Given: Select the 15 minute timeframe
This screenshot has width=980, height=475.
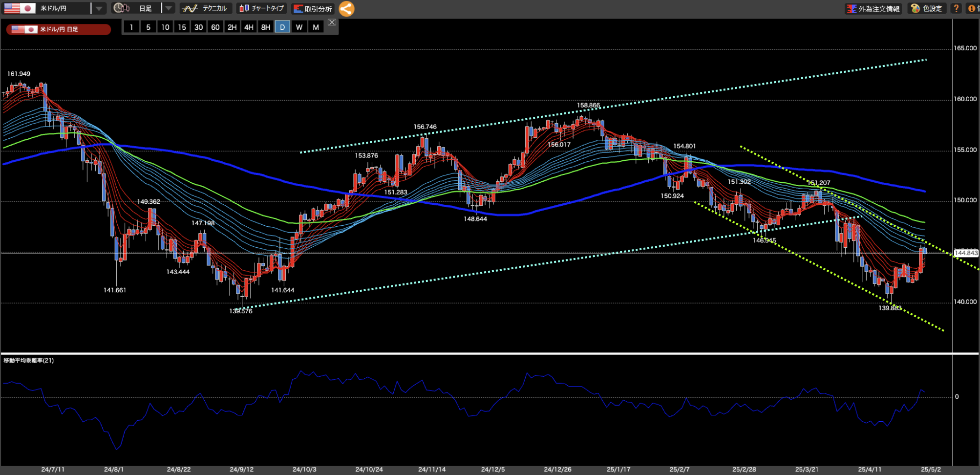Looking at the screenshot, I should click(182, 27).
